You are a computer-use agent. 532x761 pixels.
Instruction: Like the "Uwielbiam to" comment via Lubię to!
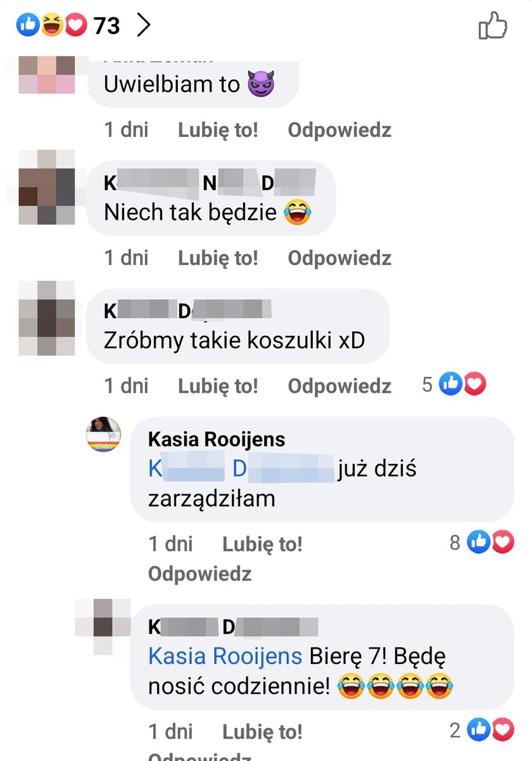click(x=218, y=130)
